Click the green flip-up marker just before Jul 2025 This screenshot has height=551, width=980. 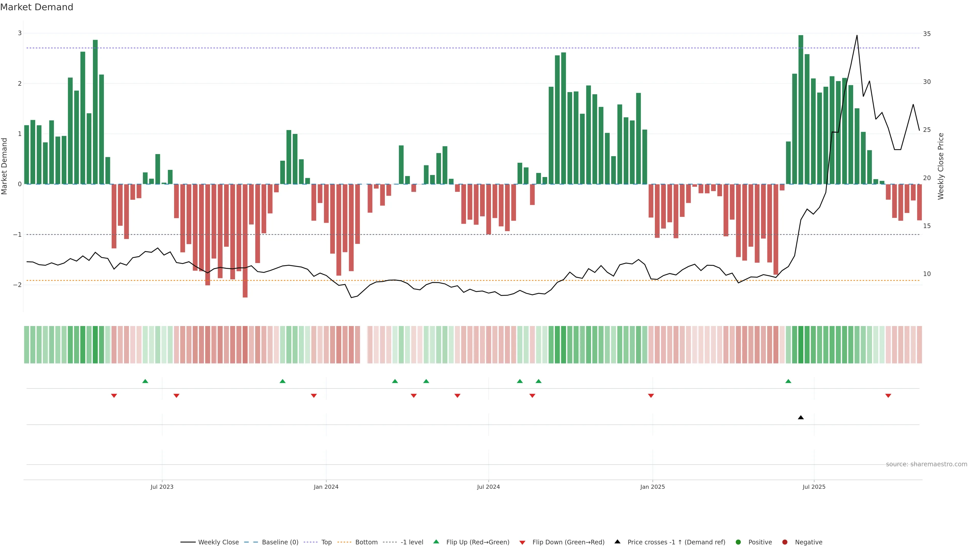pyautogui.click(x=788, y=381)
